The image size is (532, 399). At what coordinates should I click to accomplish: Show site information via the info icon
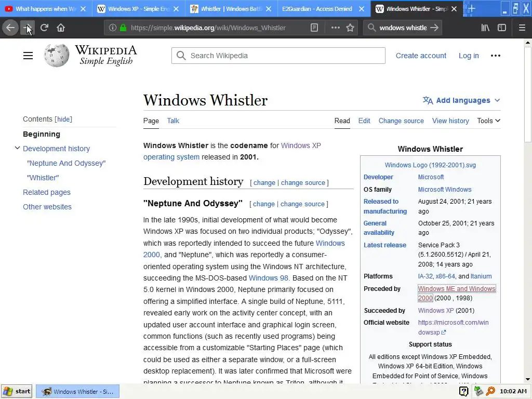(x=113, y=28)
